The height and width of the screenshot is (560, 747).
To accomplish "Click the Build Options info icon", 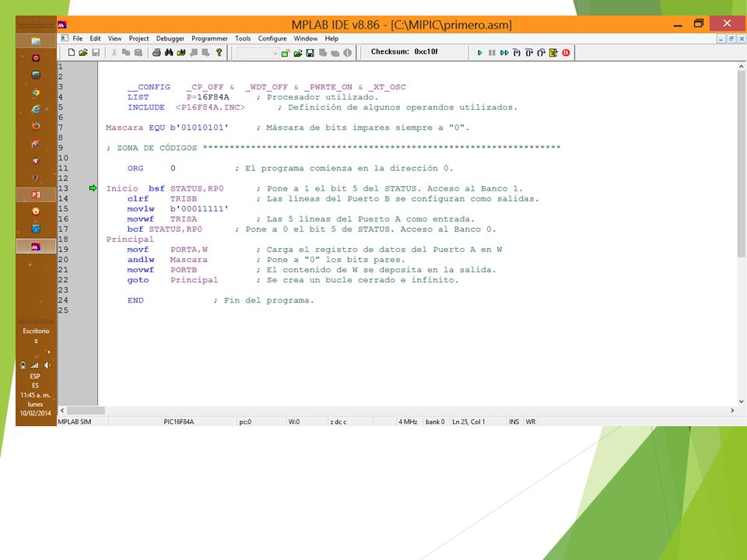I will [x=348, y=53].
